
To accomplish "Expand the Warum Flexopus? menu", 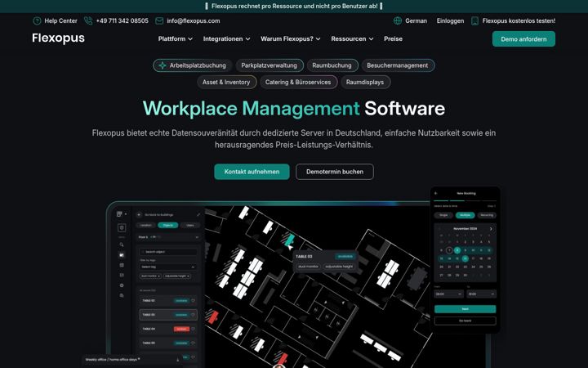I will [x=291, y=38].
